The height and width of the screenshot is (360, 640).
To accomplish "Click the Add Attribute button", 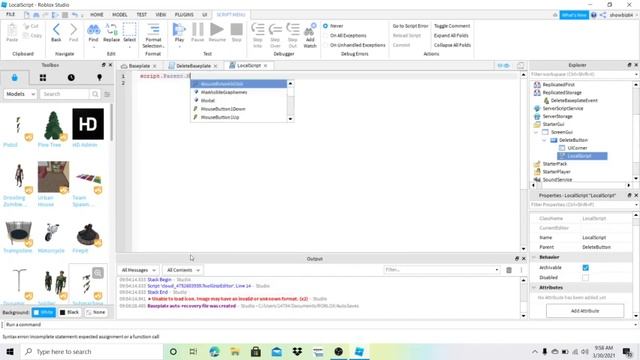I will 585,311.
